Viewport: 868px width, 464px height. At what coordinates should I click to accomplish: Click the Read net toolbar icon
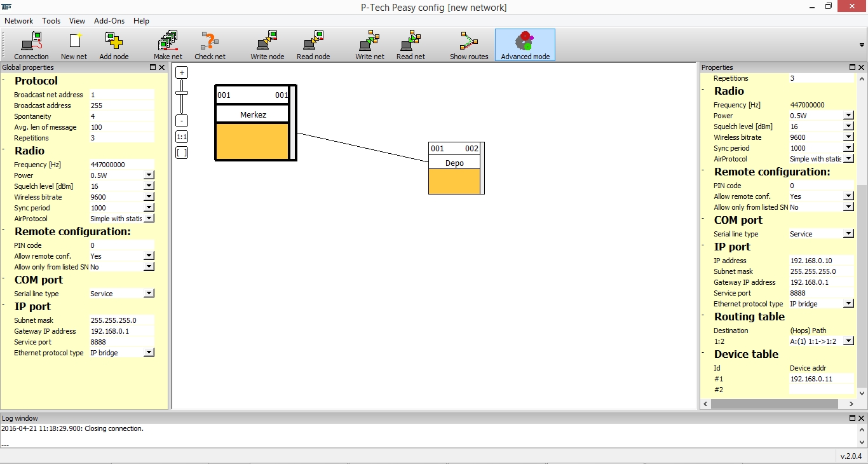tap(410, 45)
